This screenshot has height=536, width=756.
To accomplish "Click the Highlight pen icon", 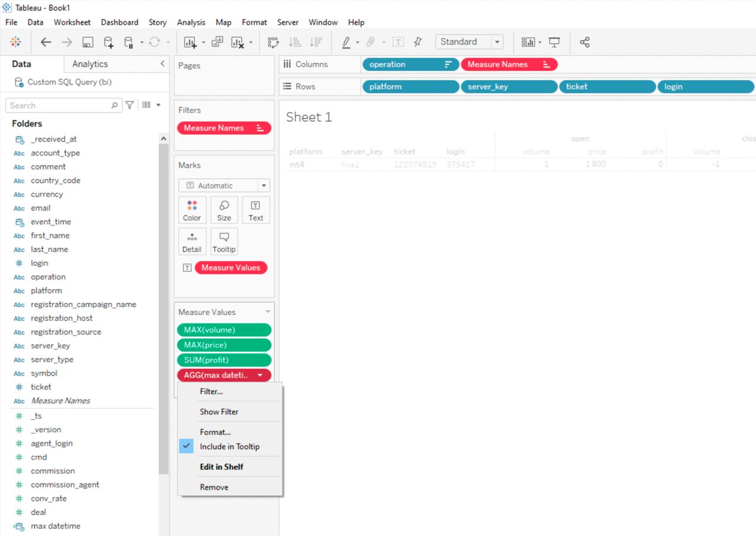I will coord(346,42).
